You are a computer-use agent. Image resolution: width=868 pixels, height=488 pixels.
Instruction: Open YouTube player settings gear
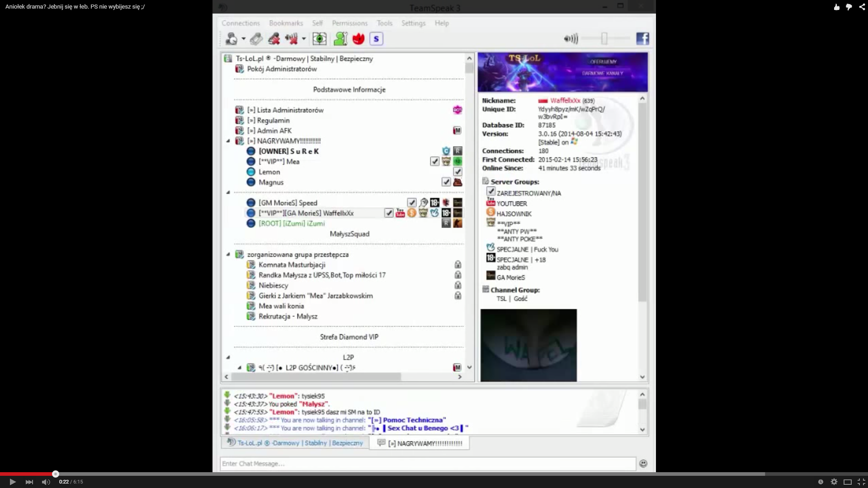click(834, 482)
